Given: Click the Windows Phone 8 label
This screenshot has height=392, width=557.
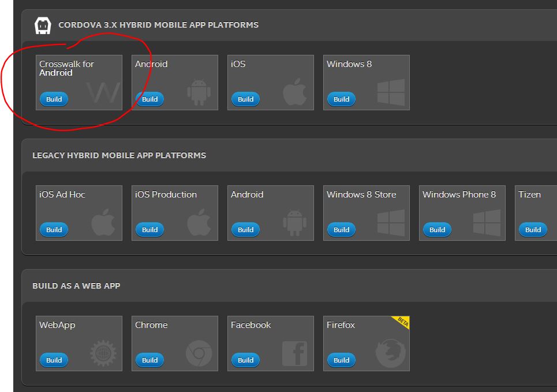Looking at the screenshot, I should [459, 195].
